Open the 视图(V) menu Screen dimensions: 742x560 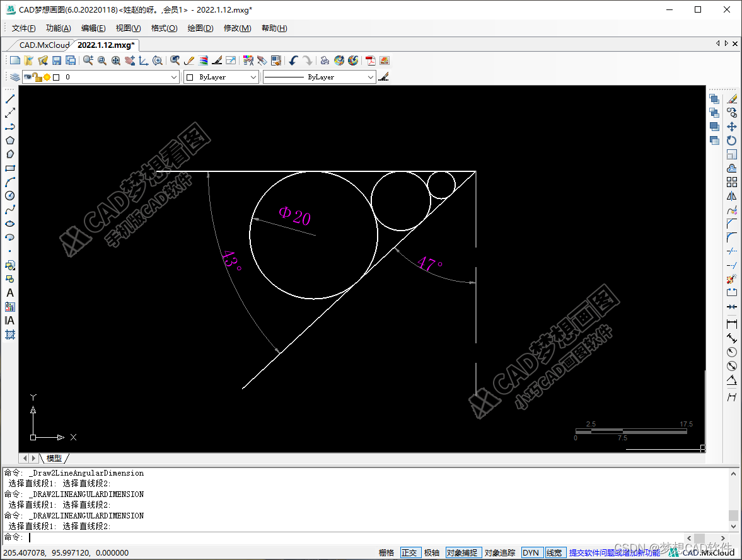(x=128, y=28)
